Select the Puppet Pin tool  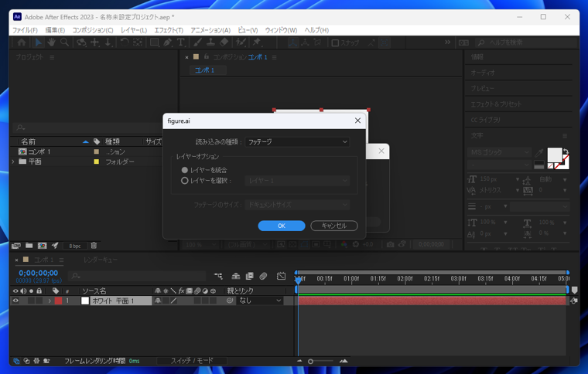(x=257, y=42)
